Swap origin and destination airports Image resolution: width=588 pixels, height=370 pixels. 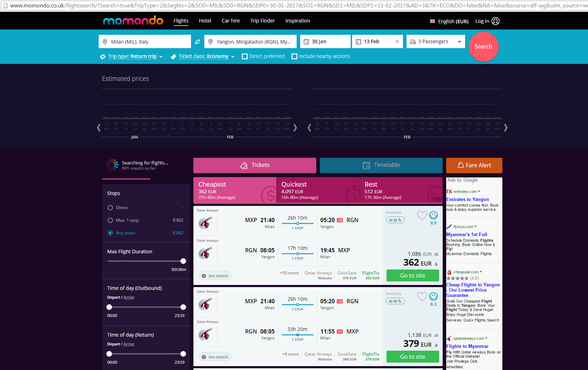[198, 41]
